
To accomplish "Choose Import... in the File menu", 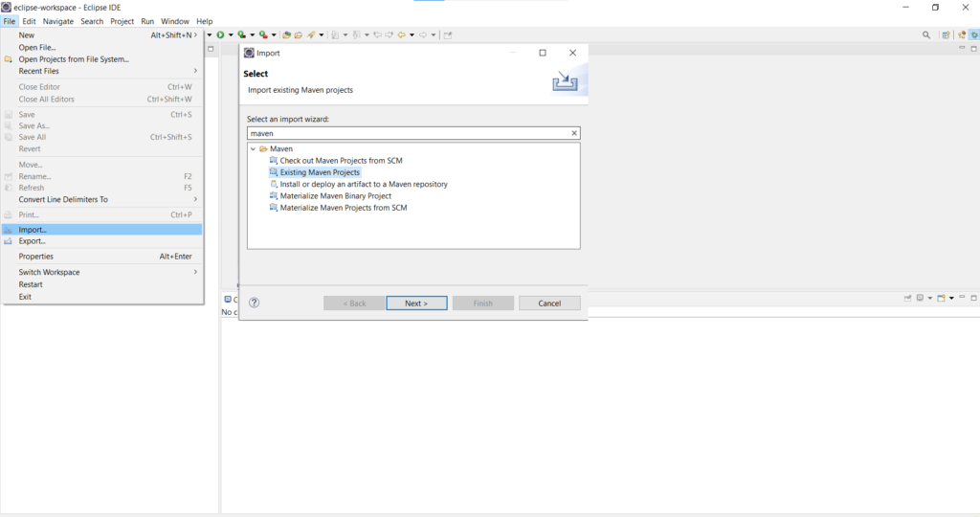I will coord(102,230).
